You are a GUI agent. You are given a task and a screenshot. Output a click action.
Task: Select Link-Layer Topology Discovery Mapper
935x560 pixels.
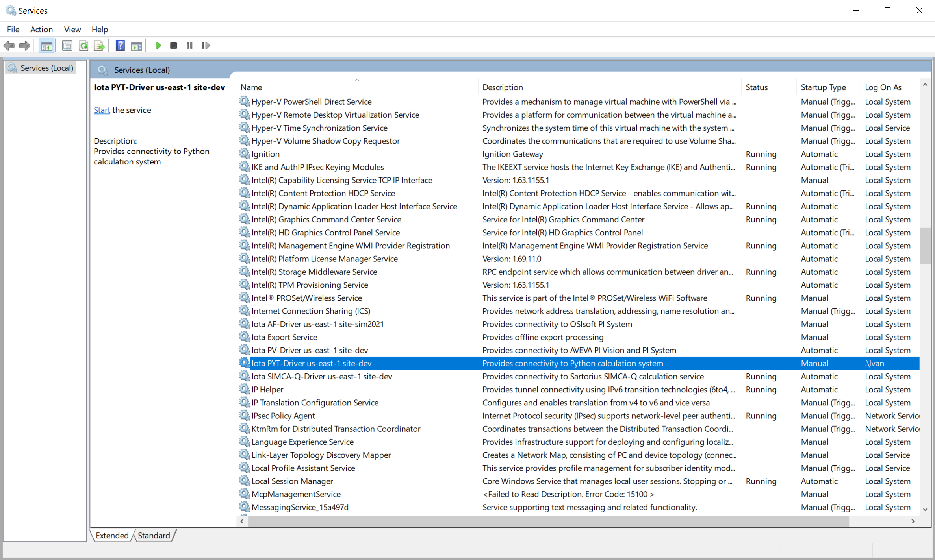pyautogui.click(x=579, y=455)
